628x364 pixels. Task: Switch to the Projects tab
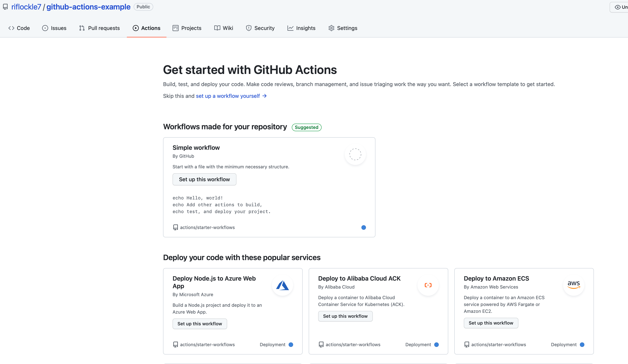tap(187, 28)
